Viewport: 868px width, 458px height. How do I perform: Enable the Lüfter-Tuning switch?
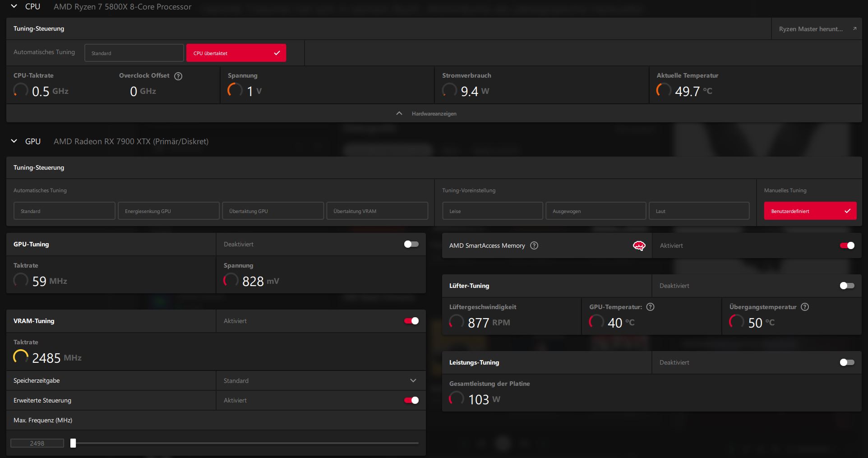click(x=847, y=286)
